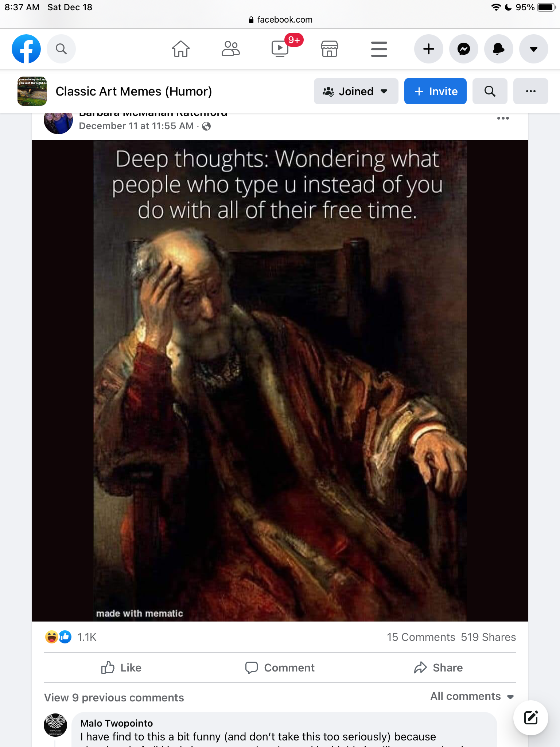This screenshot has height=747, width=560.
Task: Open the Watch video icon with 9+ badge
Action: [x=280, y=49]
